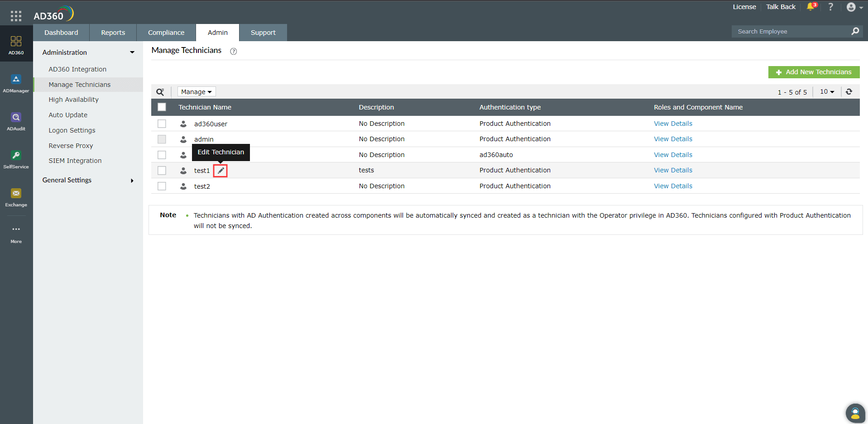
Task: Open the rows-per-page dropdown showing 10
Action: point(827,92)
